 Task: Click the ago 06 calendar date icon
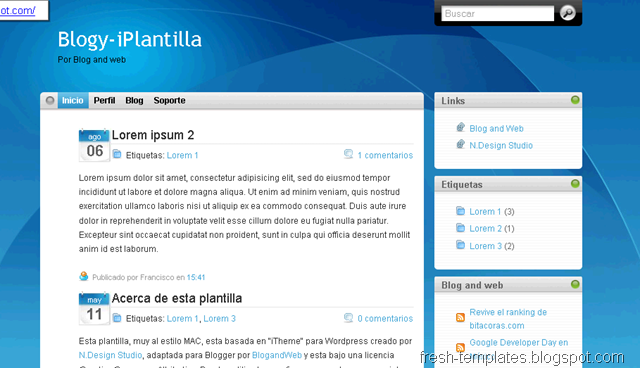tap(94, 145)
